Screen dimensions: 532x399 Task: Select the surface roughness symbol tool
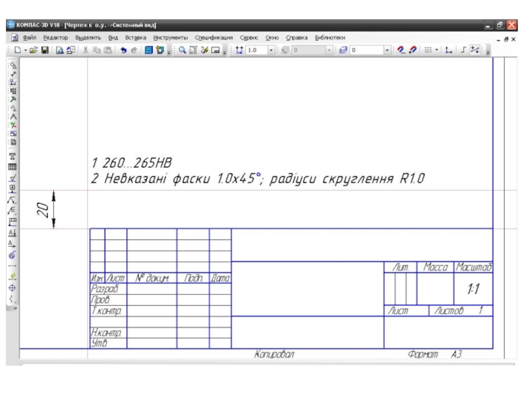12,178
